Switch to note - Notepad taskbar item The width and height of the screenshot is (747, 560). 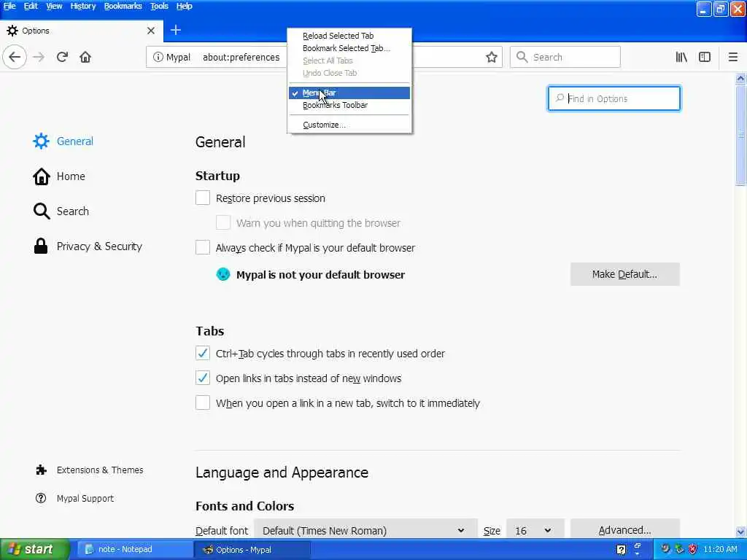click(x=135, y=550)
